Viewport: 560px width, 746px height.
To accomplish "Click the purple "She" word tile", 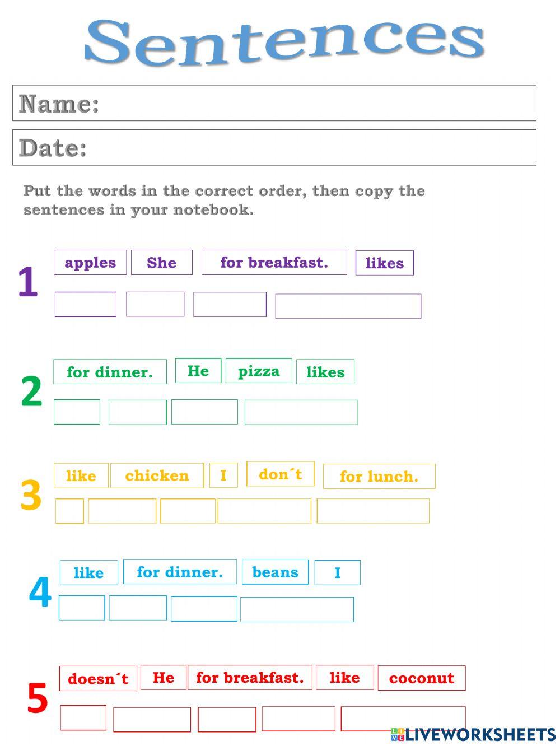I will point(161,263).
